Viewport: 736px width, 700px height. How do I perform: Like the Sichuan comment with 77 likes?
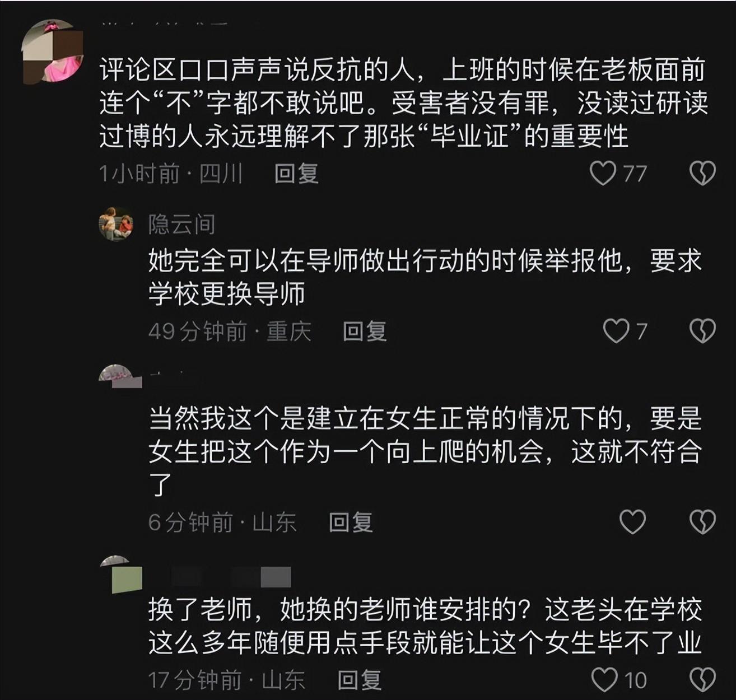[x=603, y=174]
